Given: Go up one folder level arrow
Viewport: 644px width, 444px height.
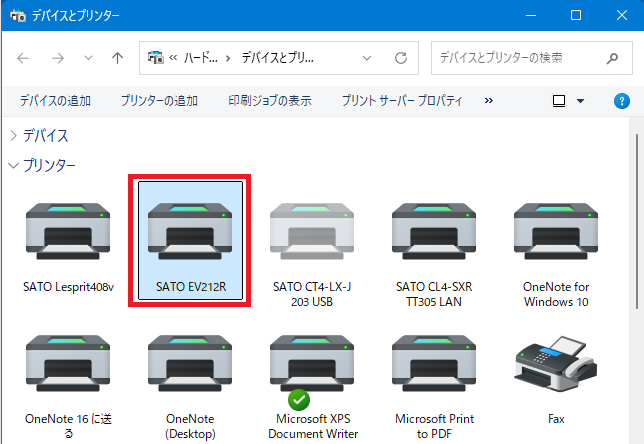Looking at the screenshot, I should [x=117, y=58].
